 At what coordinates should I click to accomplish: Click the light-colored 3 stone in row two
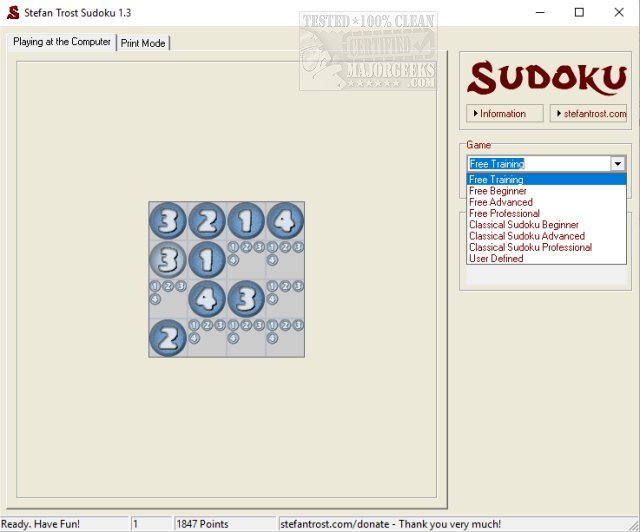[168, 260]
